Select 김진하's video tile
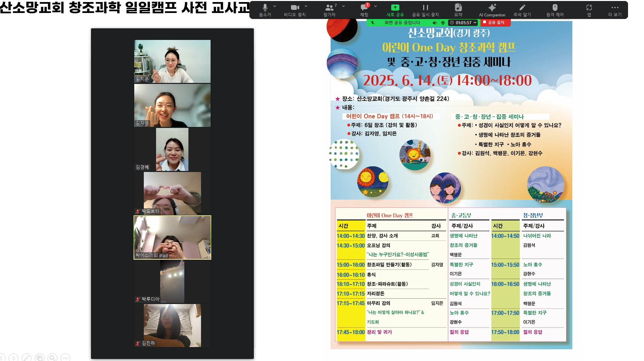The height and width of the screenshot is (361, 644). coord(172,326)
